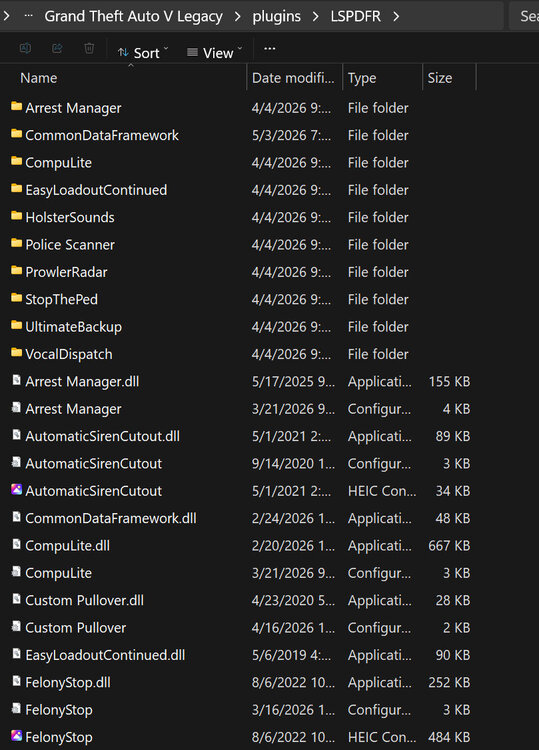Select FelonyStop.dll file icon
This screenshot has height=750, width=539.
[16, 681]
